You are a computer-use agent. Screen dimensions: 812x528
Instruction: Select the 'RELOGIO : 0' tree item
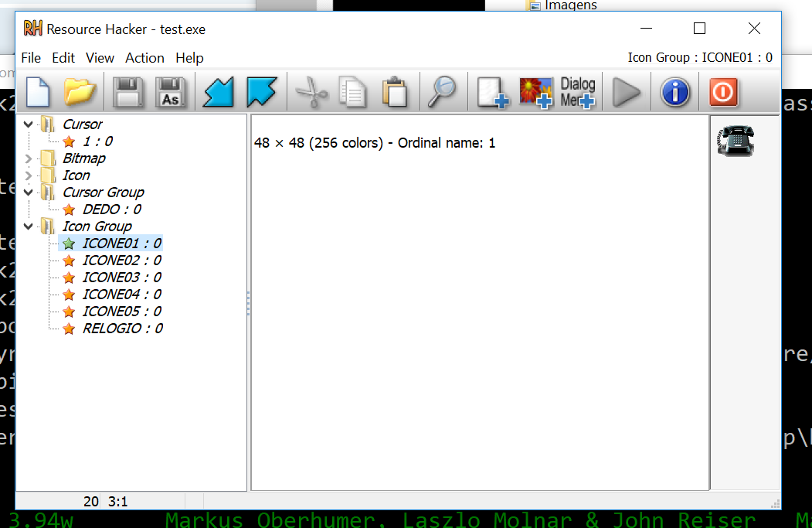click(123, 329)
